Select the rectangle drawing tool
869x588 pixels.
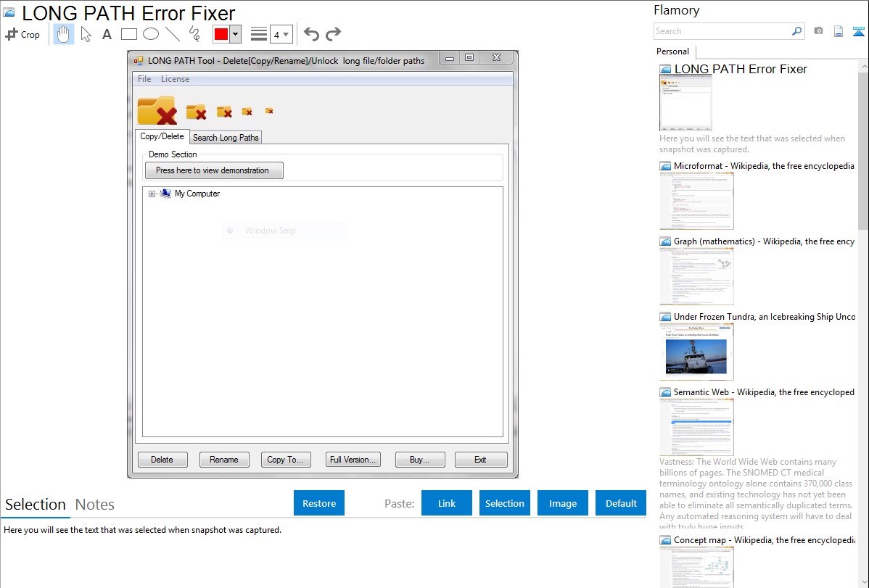128,34
